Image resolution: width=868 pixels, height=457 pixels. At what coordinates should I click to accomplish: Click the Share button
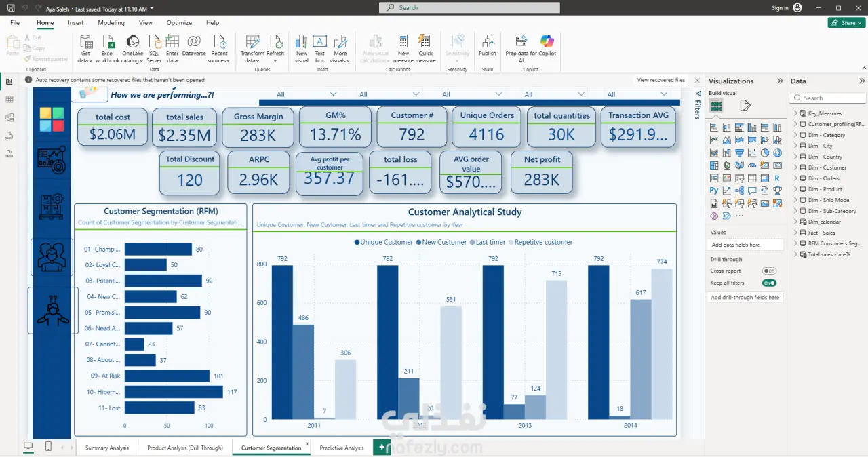[846, 22]
